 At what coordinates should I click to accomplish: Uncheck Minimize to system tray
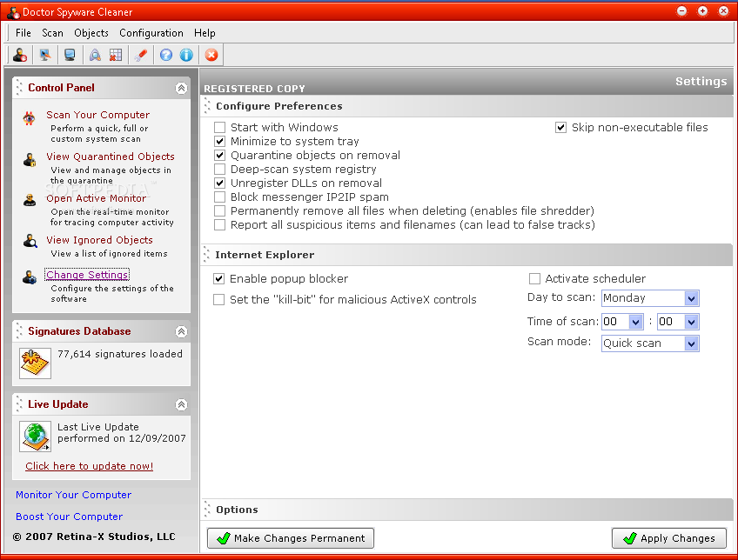point(219,141)
